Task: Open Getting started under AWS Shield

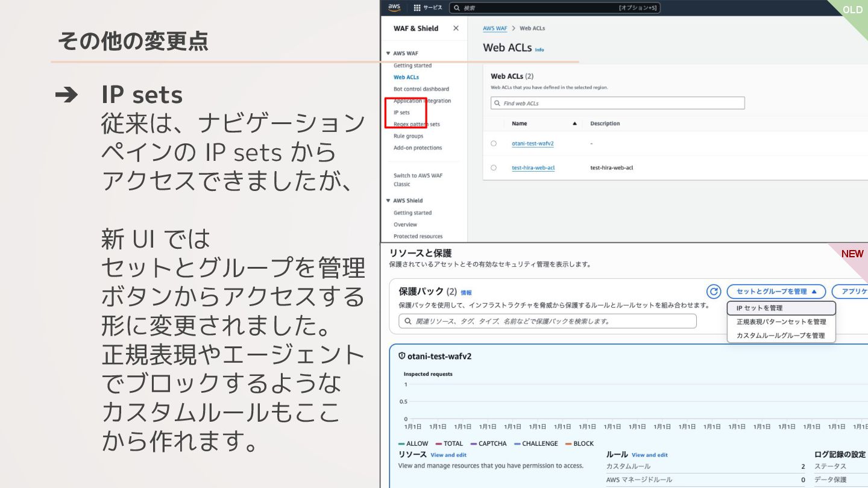Action: [x=412, y=213]
